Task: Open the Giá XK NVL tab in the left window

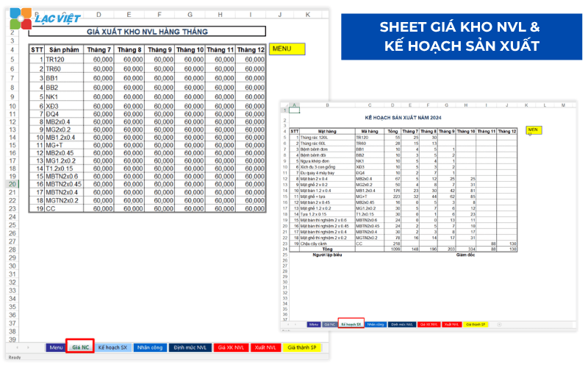Action: coord(231,347)
